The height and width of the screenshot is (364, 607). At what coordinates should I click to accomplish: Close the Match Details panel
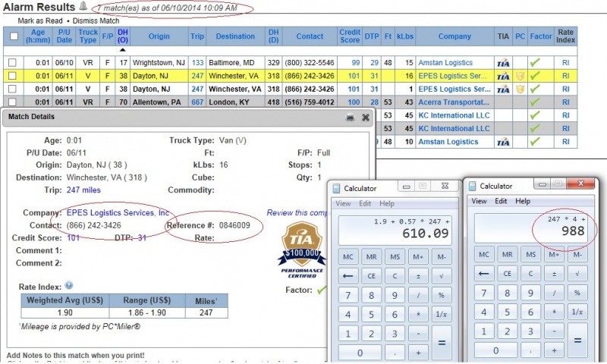pyautogui.click(x=366, y=118)
